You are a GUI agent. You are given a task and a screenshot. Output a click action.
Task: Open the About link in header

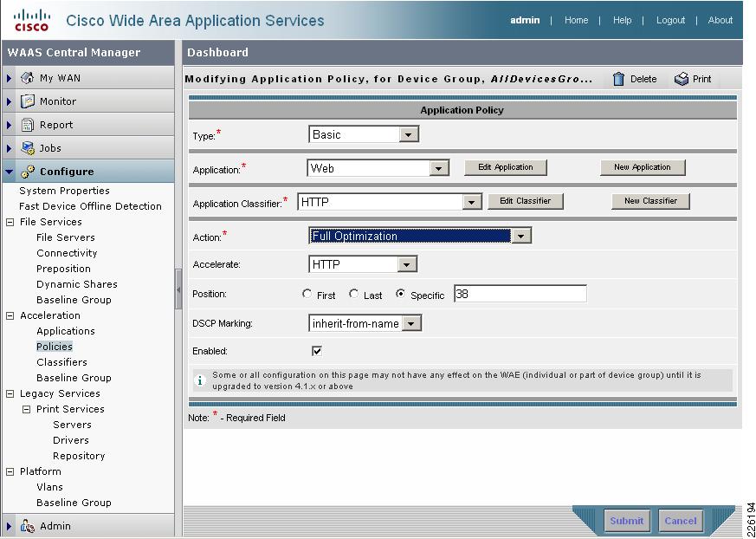pyautogui.click(x=720, y=20)
